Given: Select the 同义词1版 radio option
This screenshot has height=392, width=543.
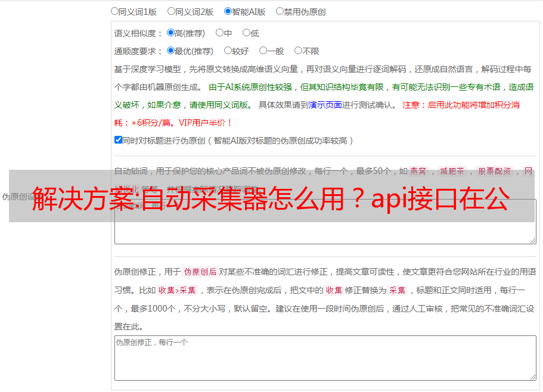Looking at the screenshot, I should tap(115, 11).
